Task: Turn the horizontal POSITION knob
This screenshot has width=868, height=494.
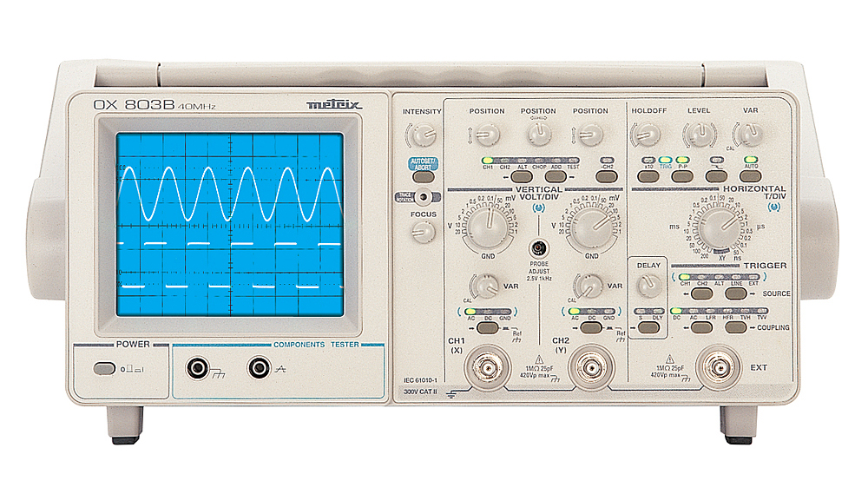Action: (x=539, y=135)
